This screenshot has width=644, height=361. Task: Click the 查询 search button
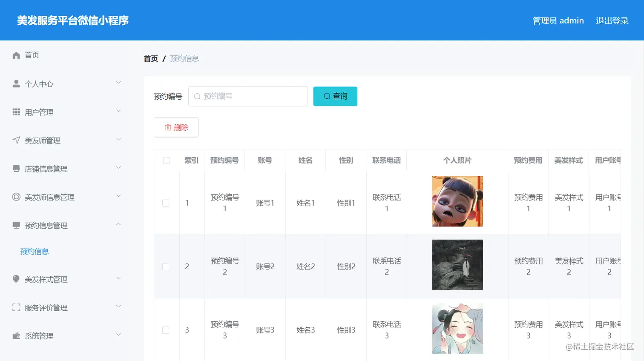(x=335, y=96)
